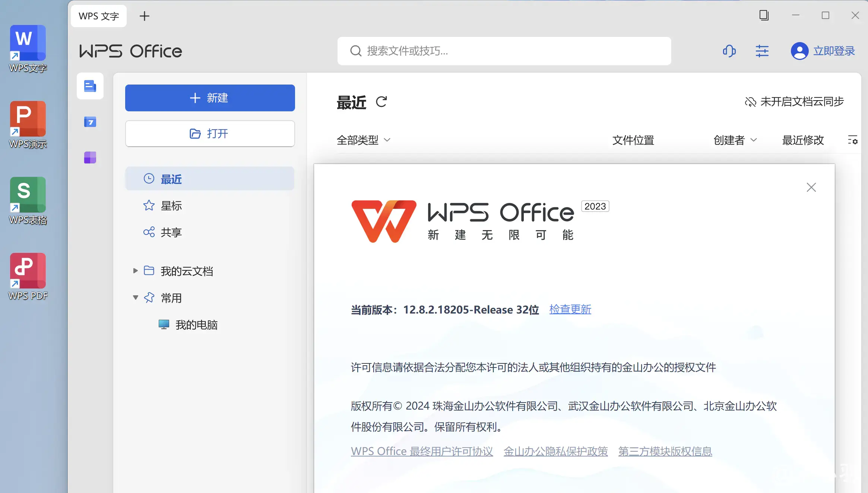
Task: Open the calendar sidebar icon
Action: pos(90,122)
